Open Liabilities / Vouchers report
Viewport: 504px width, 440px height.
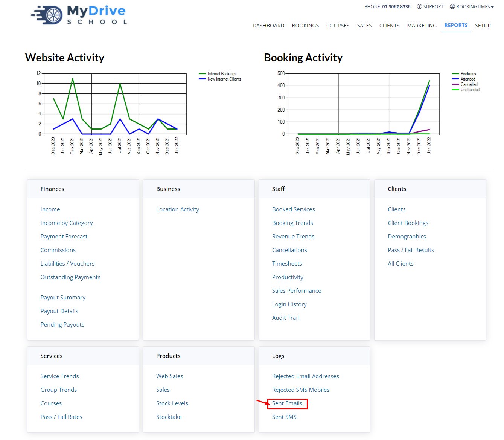pyautogui.click(x=67, y=263)
